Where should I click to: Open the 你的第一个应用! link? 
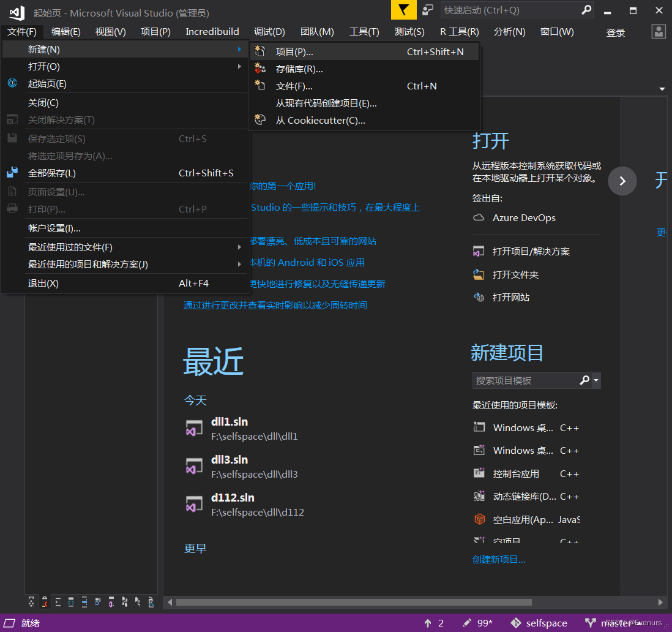(283, 186)
